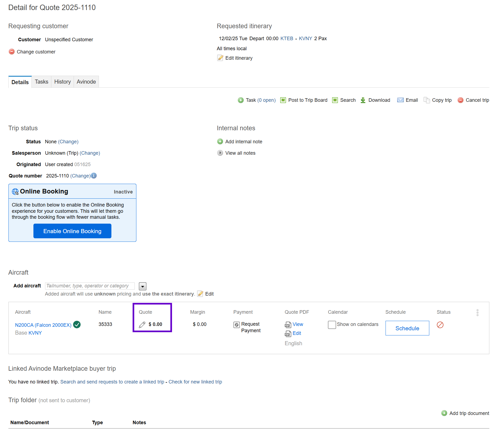504x444 pixels.
Task: Click the Request Payment icon
Action: [237, 325]
